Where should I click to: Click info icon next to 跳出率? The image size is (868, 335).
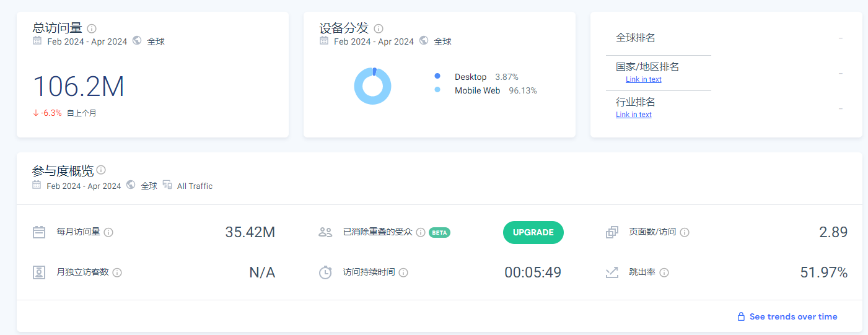pos(664,272)
